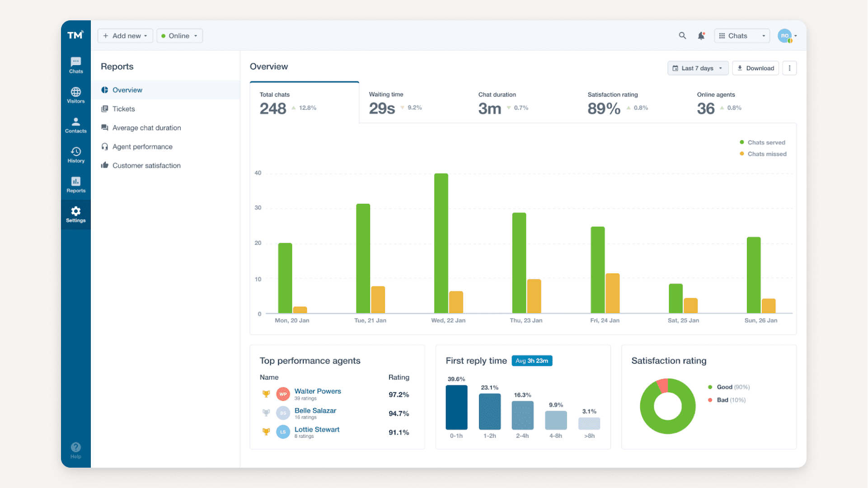Toggle the Chats served legend item
This screenshot has height=488, width=868.
[x=763, y=142]
